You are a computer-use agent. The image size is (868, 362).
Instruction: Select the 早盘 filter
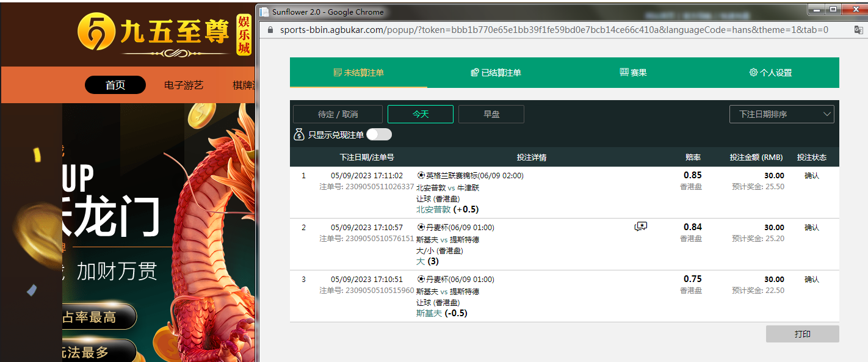coord(491,114)
